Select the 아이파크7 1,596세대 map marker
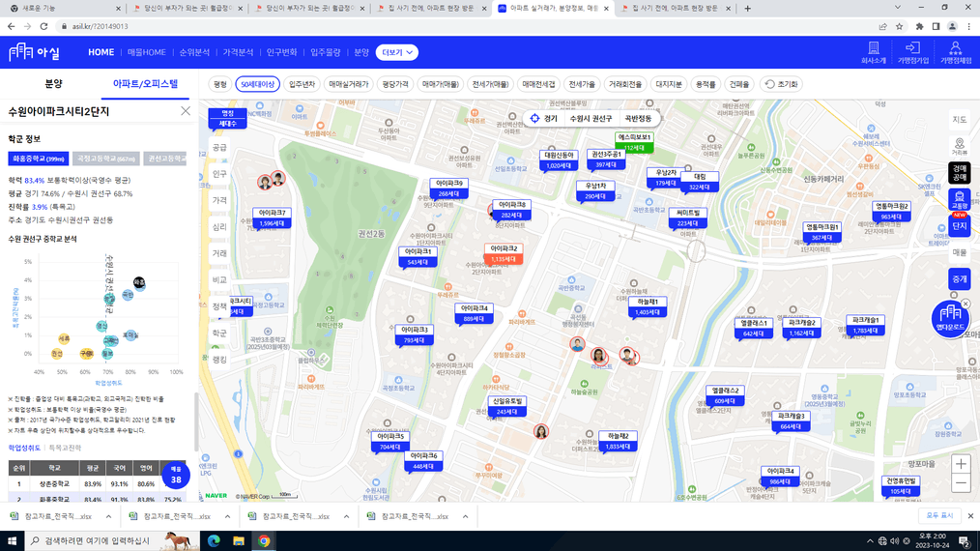Viewport: 980px width, 551px height. click(272, 217)
